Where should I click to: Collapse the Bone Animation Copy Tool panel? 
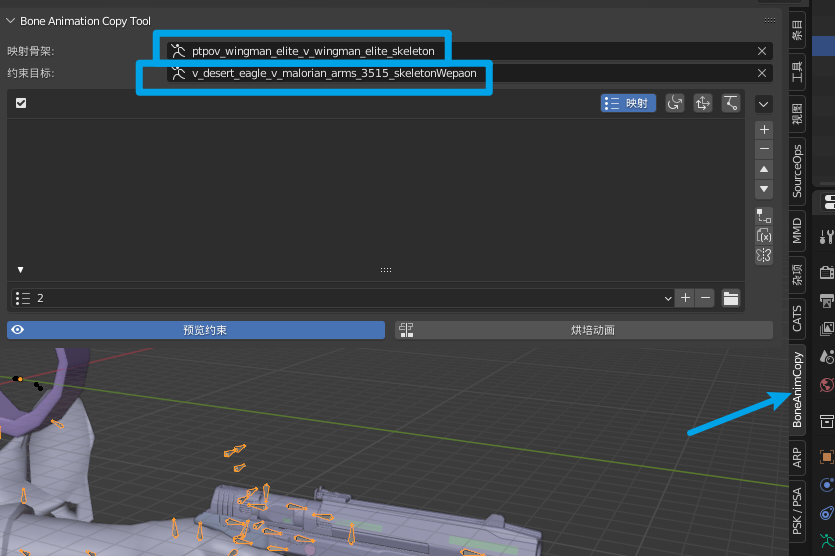pos(11,21)
